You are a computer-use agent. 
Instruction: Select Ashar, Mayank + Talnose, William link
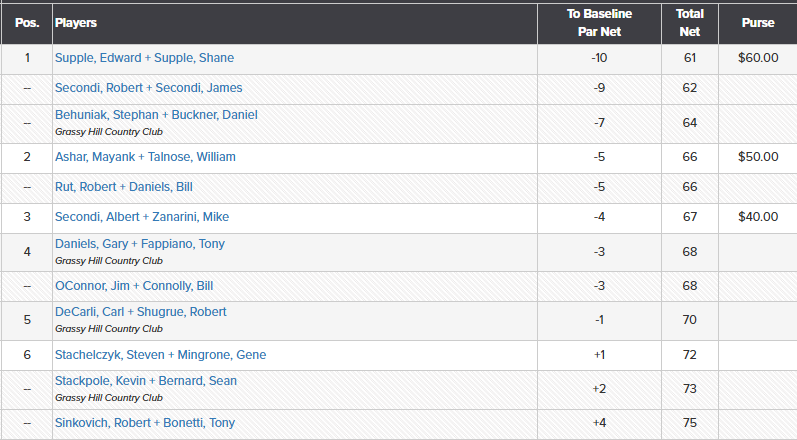145,157
